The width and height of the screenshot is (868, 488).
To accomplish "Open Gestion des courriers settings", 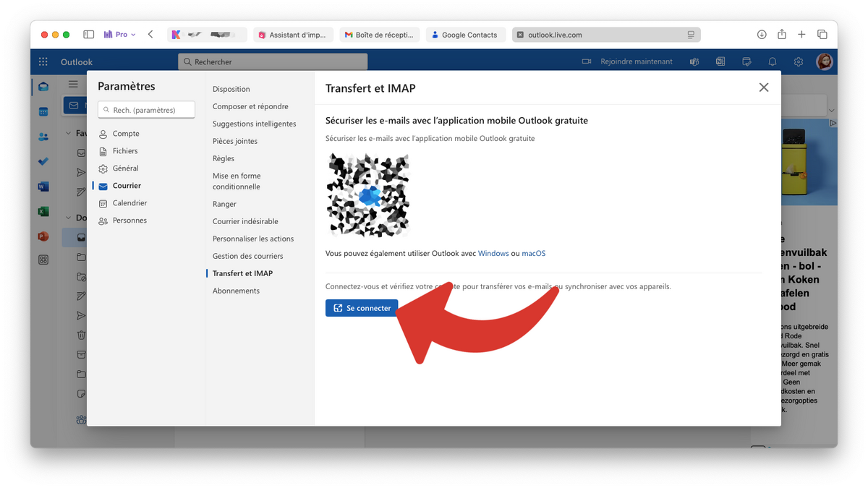I will [247, 256].
